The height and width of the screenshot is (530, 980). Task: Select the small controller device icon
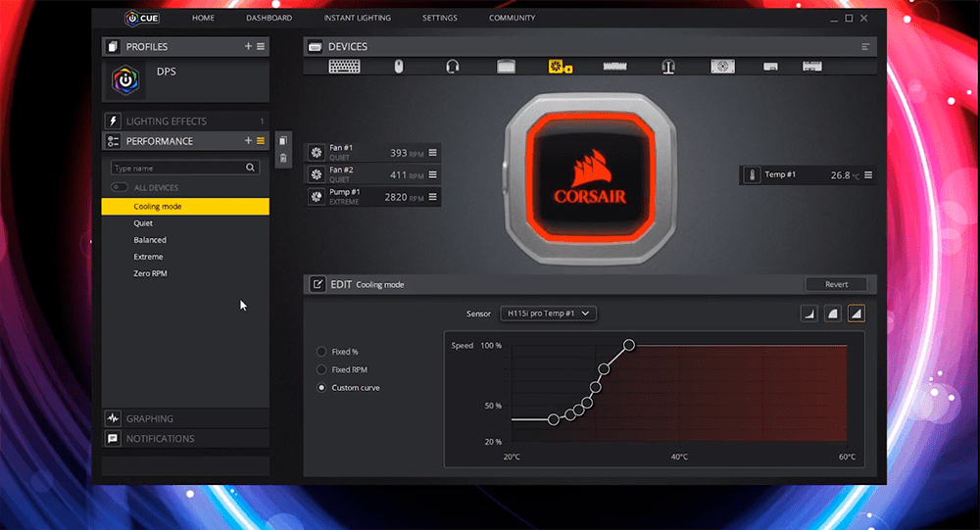770,67
